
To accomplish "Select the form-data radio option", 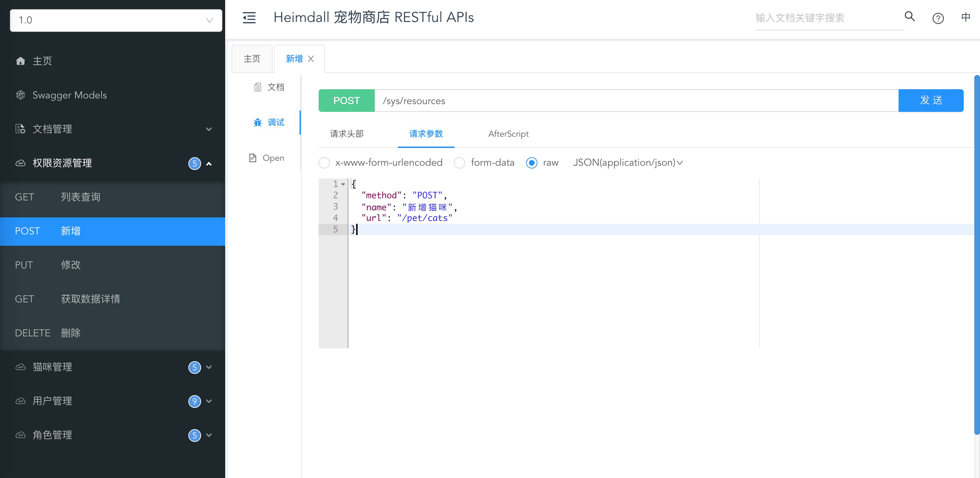I will 460,163.
